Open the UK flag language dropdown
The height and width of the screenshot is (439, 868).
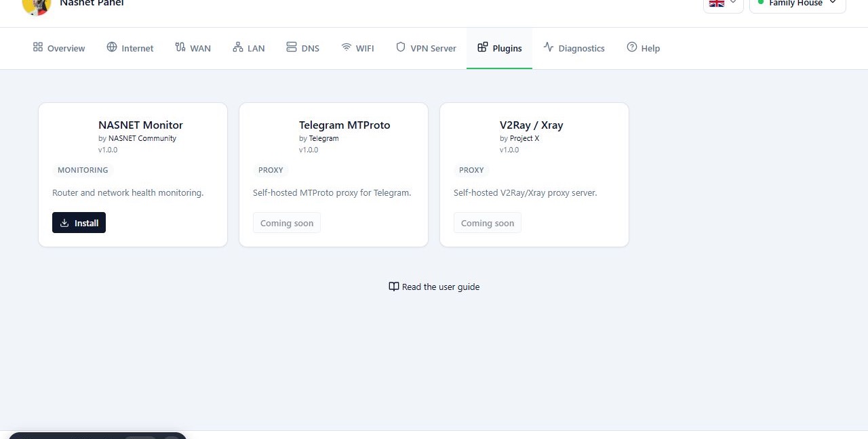click(723, 4)
